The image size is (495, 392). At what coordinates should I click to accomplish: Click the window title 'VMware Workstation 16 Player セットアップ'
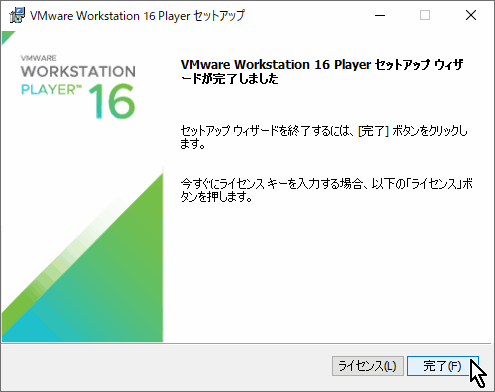[137, 16]
